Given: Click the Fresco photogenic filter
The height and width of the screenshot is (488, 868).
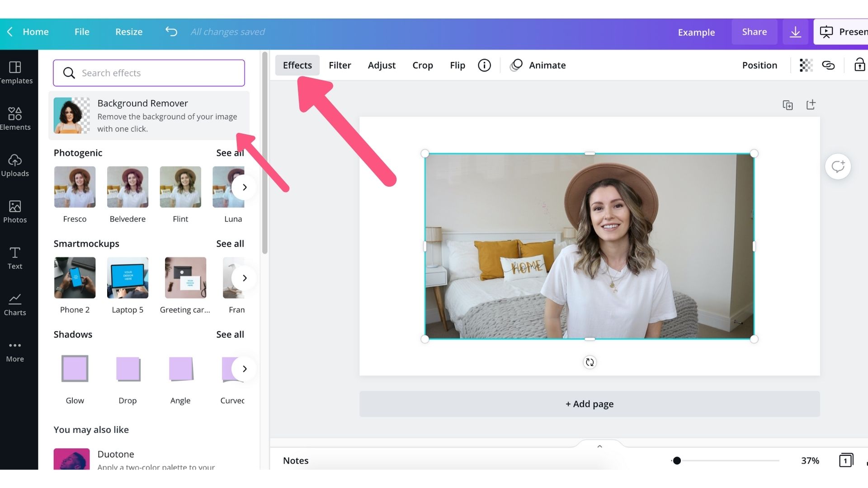Looking at the screenshot, I should click(x=75, y=187).
